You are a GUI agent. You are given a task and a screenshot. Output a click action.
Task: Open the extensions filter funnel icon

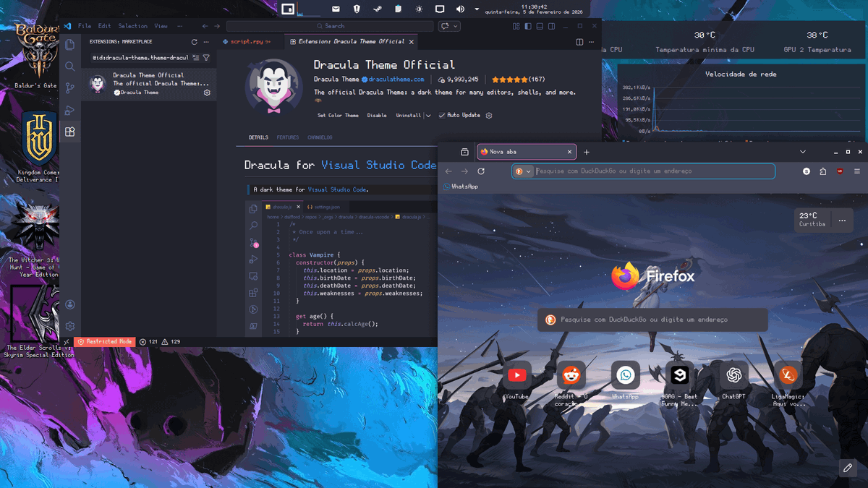point(206,57)
